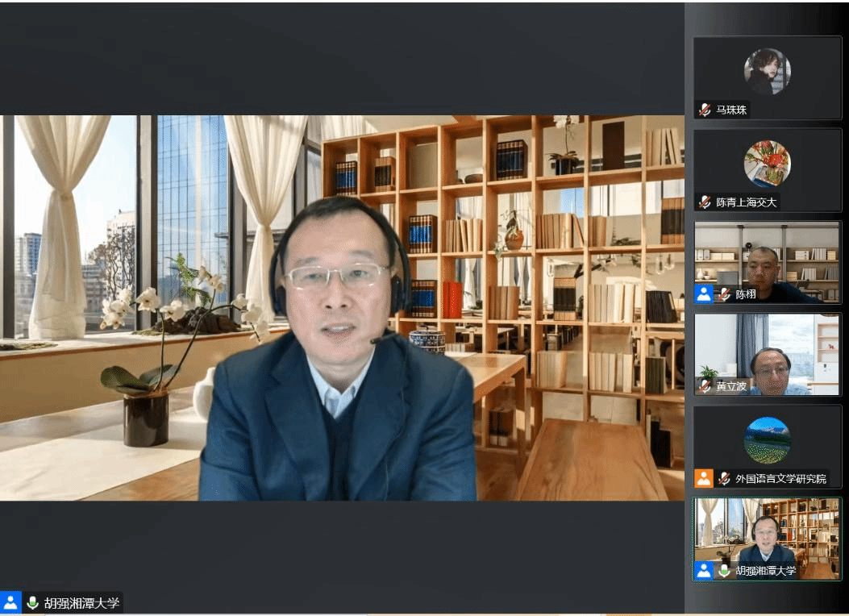Click the main speaker name label 胡强湘潭大学
849x616 pixels.
pyautogui.click(x=81, y=602)
